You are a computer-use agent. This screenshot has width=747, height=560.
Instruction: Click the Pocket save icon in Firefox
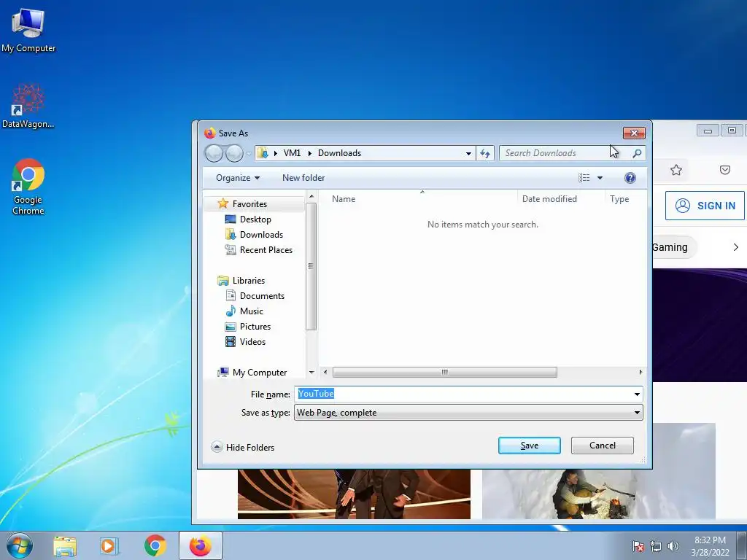pos(725,170)
